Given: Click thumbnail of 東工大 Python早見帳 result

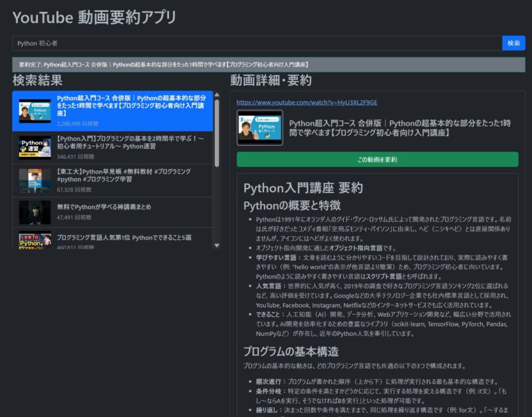Looking at the screenshot, I should (35, 180).
